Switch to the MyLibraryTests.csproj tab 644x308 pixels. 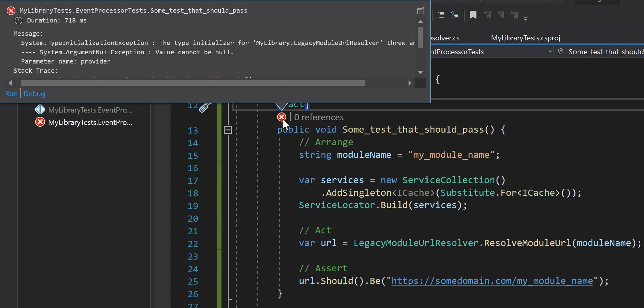point(525,38)
